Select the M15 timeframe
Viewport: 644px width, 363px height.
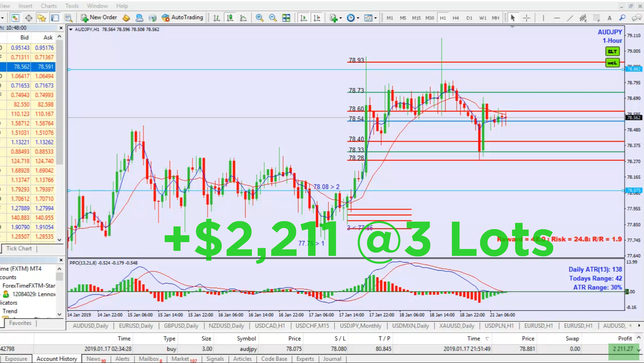point(416,18)
